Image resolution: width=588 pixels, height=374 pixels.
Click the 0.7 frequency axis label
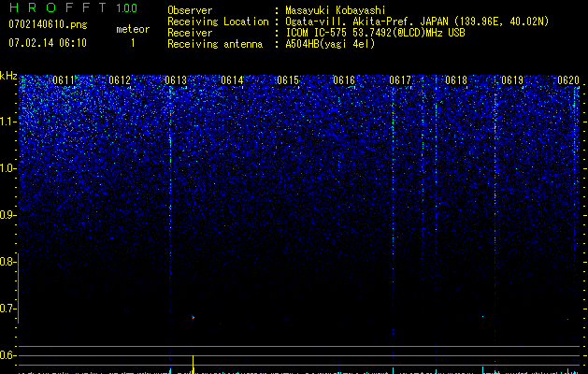click(7, 309)
